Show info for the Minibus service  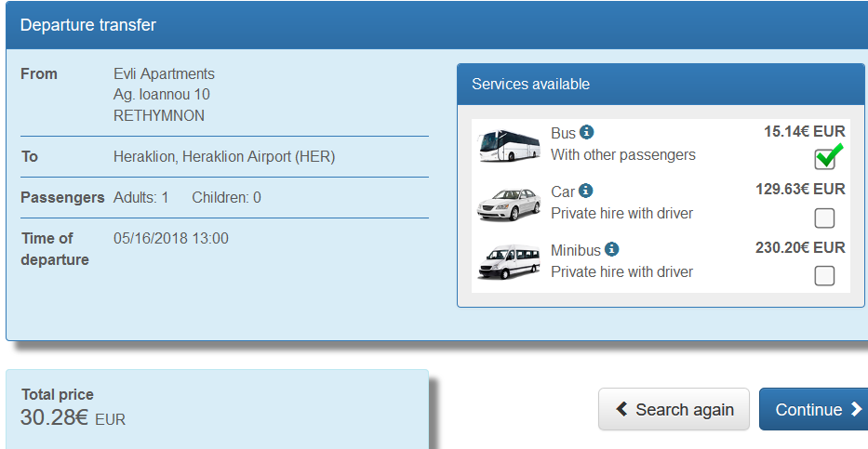pos(611,249)
